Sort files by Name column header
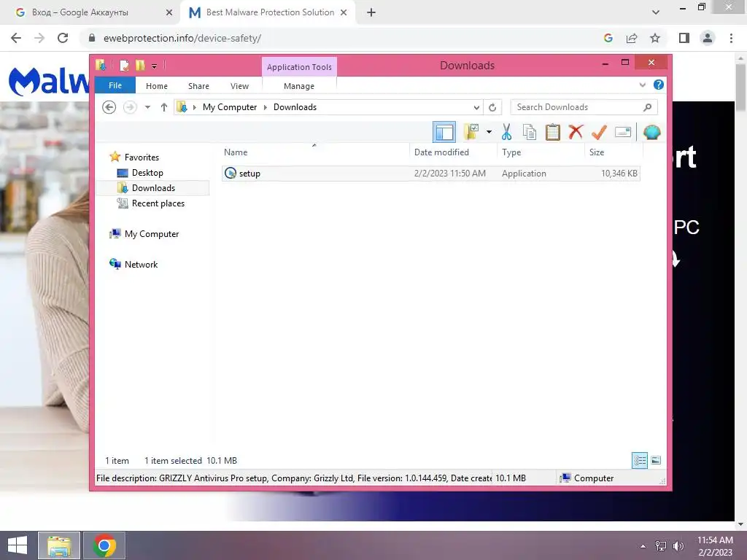Viewport: 747px width, 560px height. click(x=236, y=152)
